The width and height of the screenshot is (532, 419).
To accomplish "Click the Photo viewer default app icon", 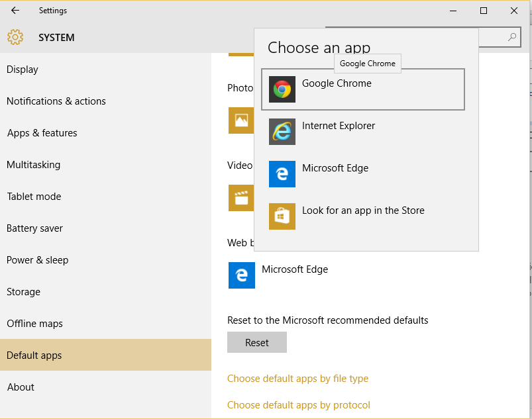I will 241,120.
